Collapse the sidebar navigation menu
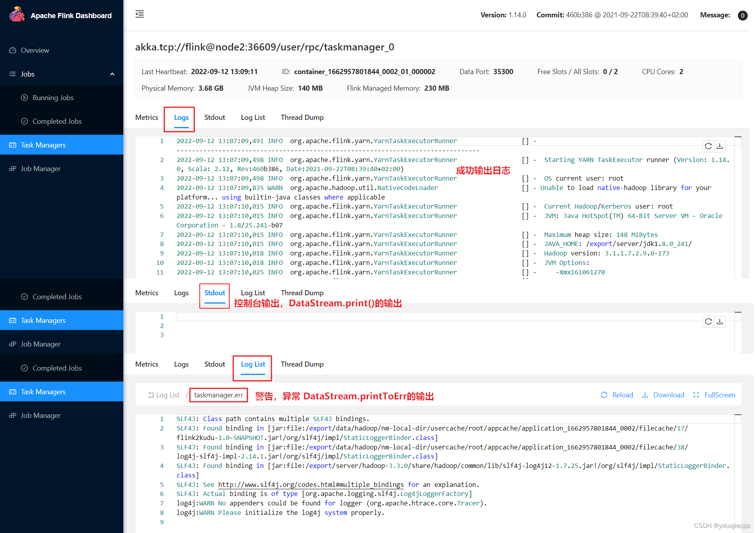The width and height of the screenshot is (756, 533). (x=139, y=14)
